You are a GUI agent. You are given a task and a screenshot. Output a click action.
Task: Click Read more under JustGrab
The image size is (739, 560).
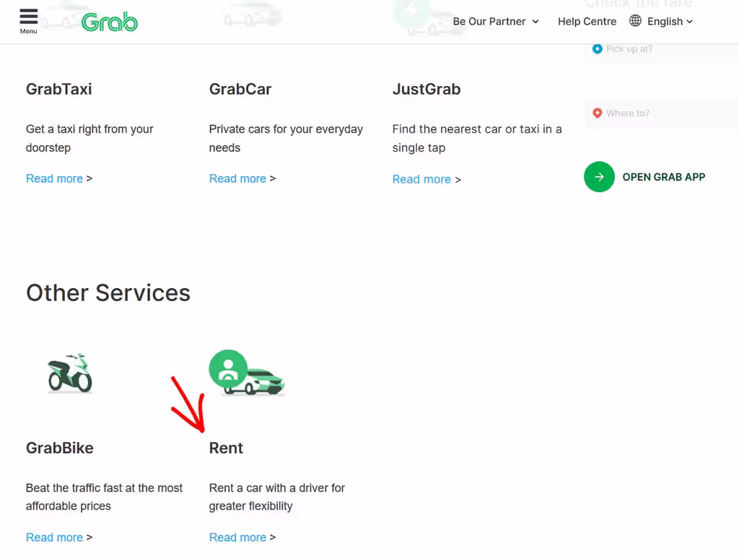click(x=421, y=179)
